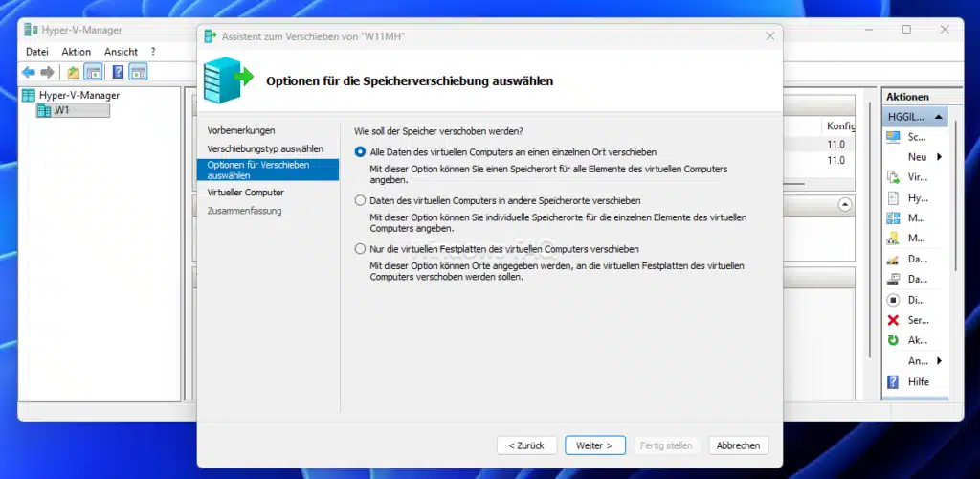Viewport: 980px width, 479px height.
Task: Click the Hilfe label in Aktionen pane
Action: click(x=918, y=381)
